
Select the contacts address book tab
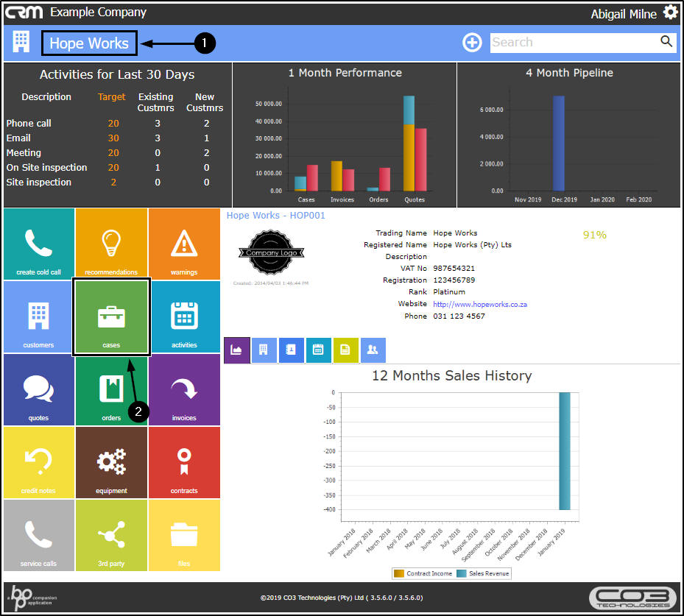[x=291, y=350]
